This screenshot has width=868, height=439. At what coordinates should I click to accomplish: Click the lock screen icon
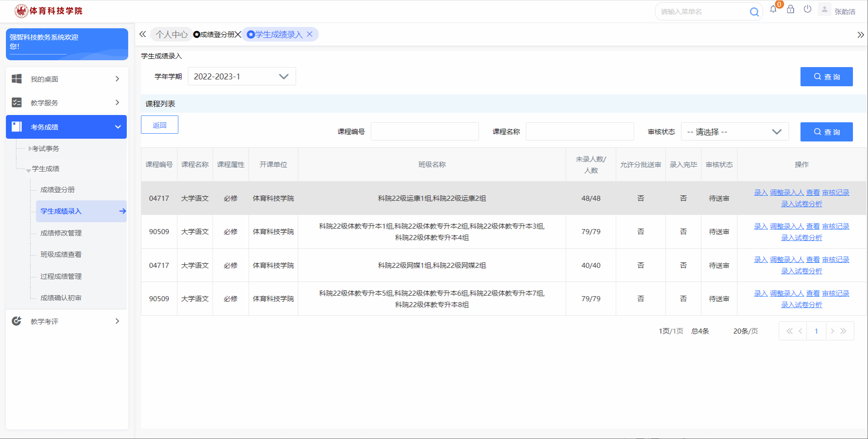point(790,10)
